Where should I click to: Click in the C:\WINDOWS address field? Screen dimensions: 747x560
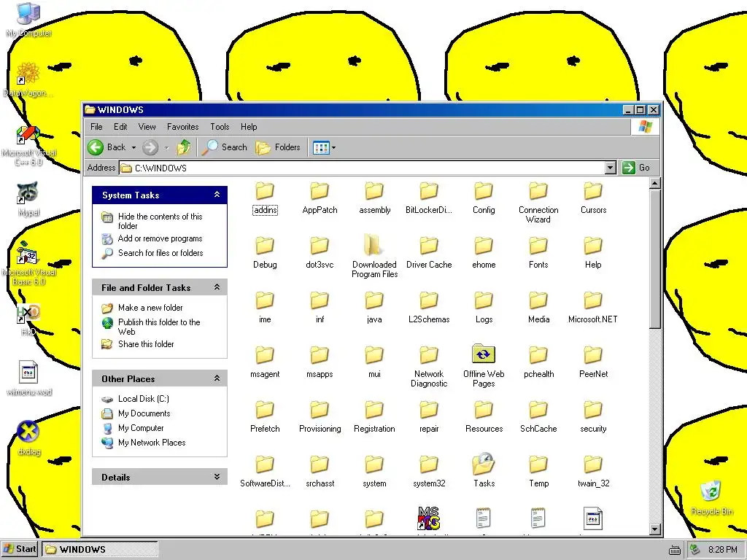tap(362, 168)
